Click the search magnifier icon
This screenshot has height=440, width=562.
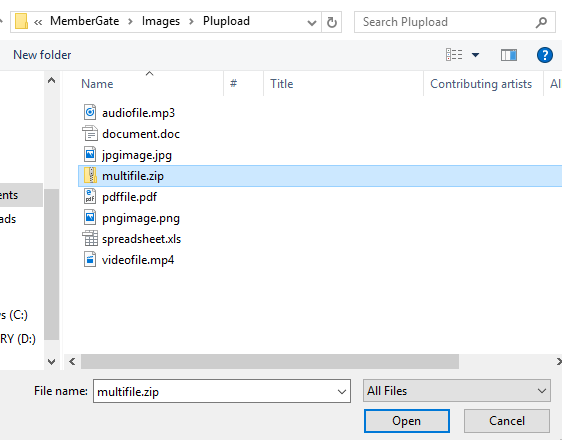coord(541,22)
